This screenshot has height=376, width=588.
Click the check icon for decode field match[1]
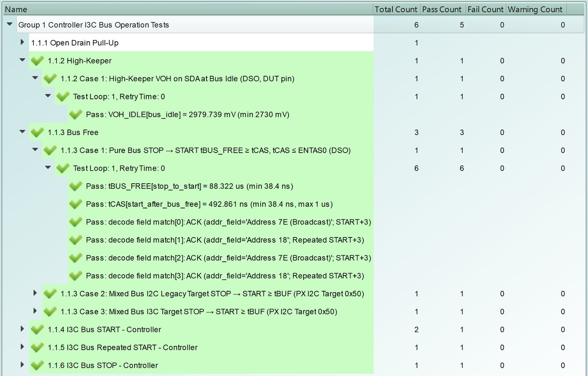[x=76, y=240]
